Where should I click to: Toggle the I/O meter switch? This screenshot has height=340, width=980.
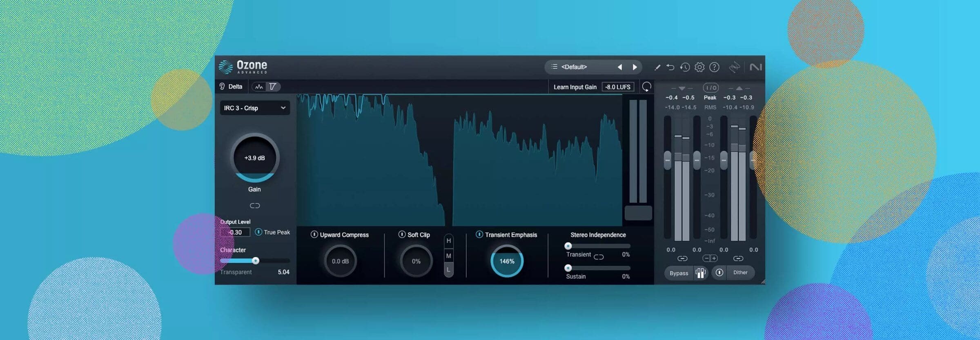point(710,88)
